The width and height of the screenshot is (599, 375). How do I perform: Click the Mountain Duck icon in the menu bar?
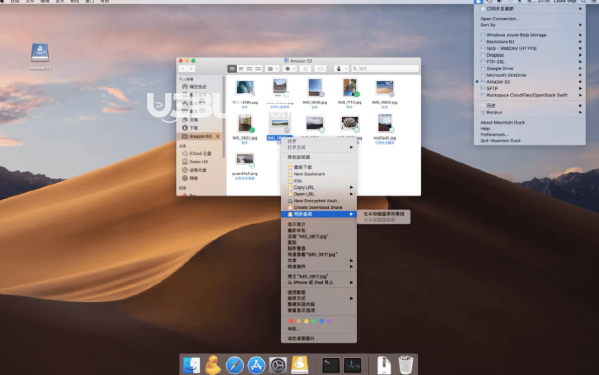[478, 2]
